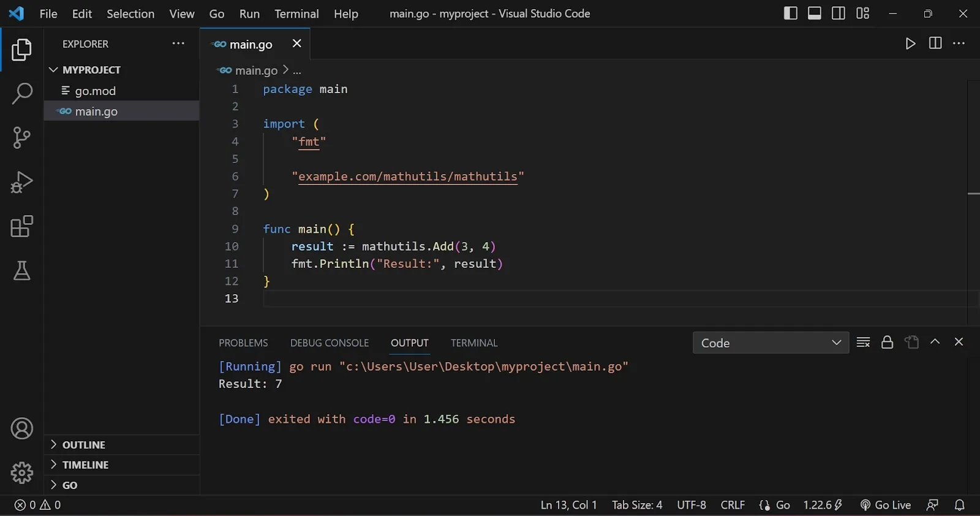This screenshot has height=516, width=980.
Task: Collapse the MYPROJECT folder section
Action: coord(121,70)
